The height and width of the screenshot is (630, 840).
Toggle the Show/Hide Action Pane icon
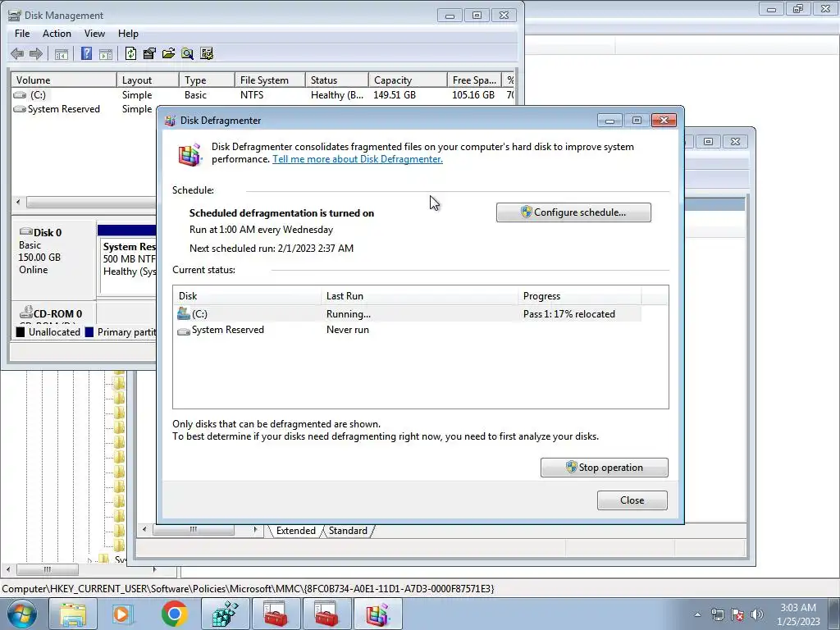click(x=106, y=53)
